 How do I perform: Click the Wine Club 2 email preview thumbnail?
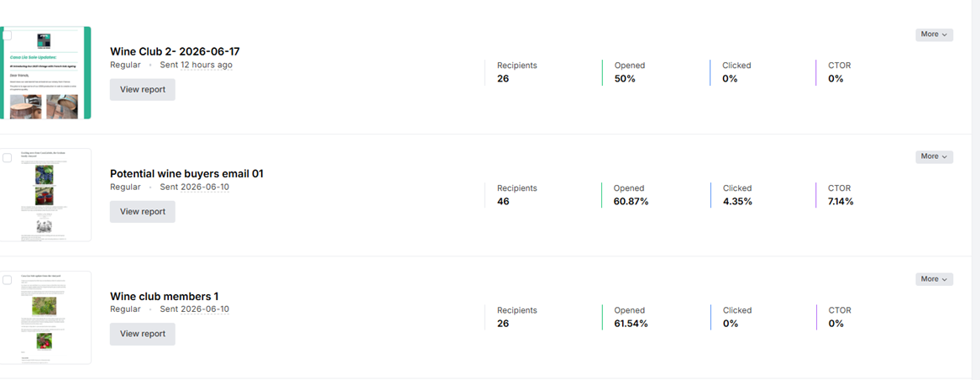(45, 72)
